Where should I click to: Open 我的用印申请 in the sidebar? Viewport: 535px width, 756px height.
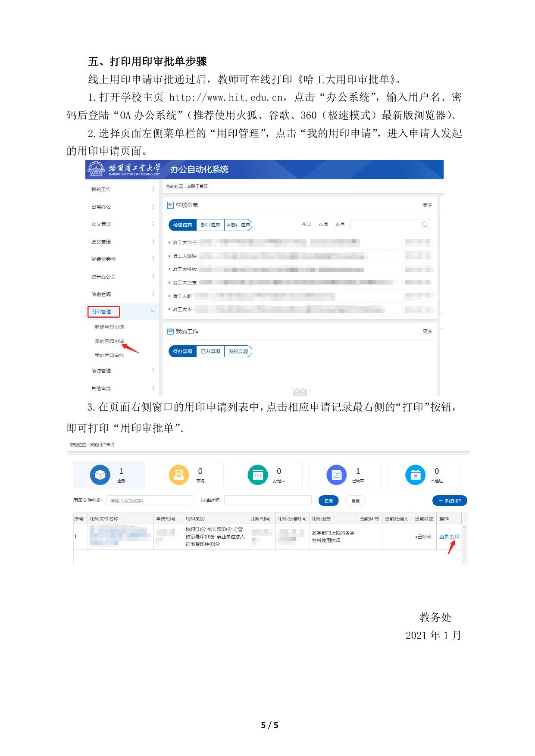(x=109, y=341)
